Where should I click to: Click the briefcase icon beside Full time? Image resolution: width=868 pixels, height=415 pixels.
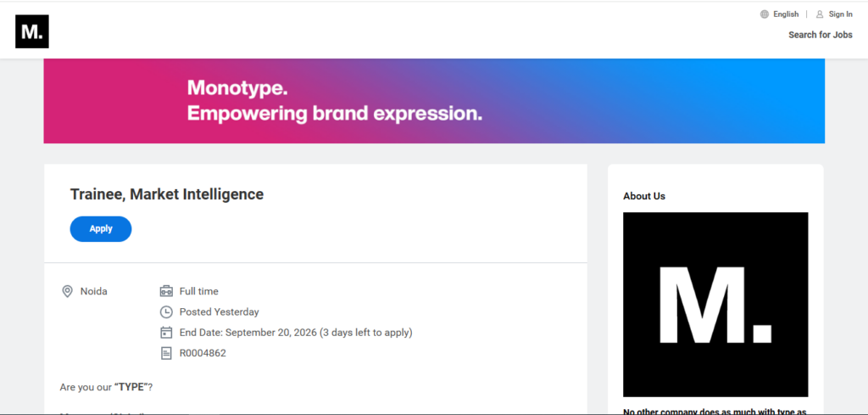pyautogui.click(x=166, y=291)
